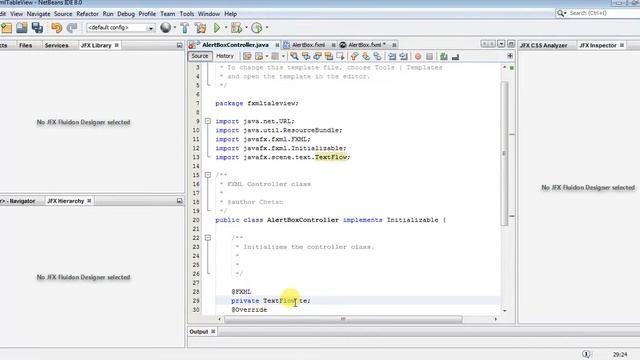Select the modified AlertBox.fxml * tab
640x360 pixels.
(x=367, y=45)
